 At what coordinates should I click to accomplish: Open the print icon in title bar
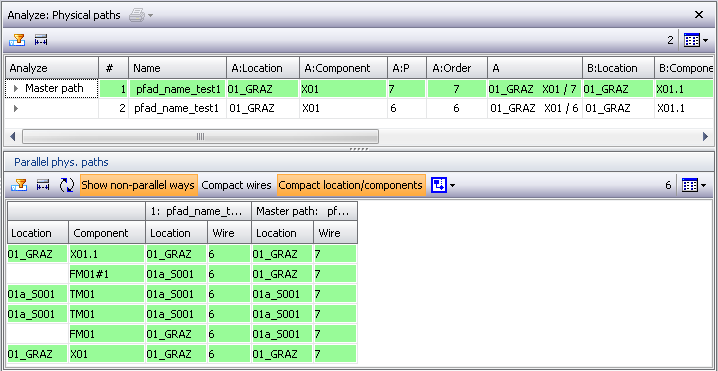point(136,15)
